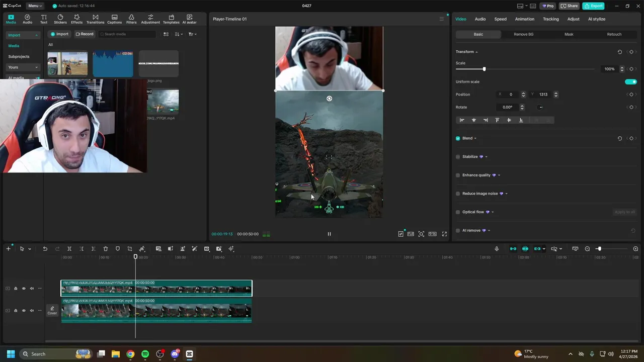The image size is (644, 362).
Task: Select the Remove BG sub-tab
Action: [x=523, y=34]
